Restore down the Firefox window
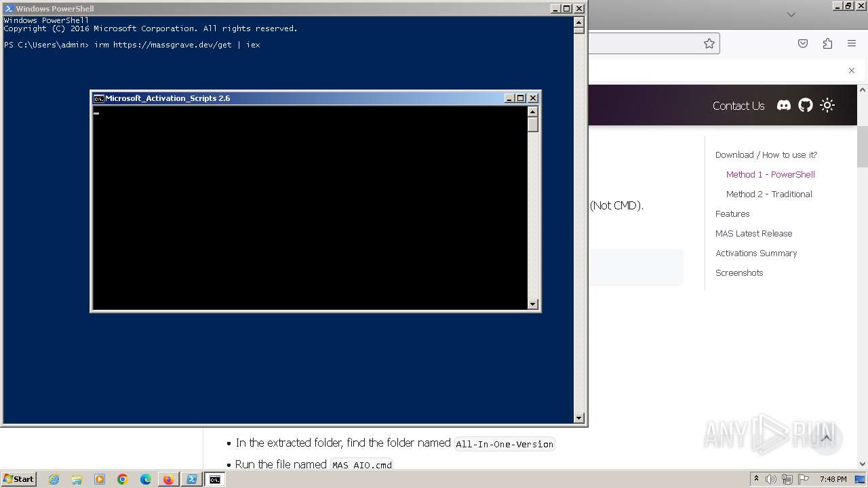Viewport: 868px width, 488px height. pos(848,6)
